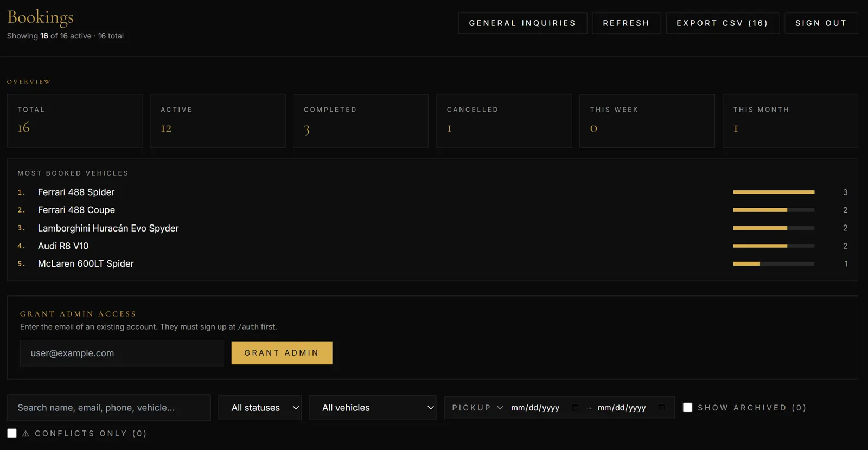
Task: Click the Active 12 overview card
Action: [218, 121]
